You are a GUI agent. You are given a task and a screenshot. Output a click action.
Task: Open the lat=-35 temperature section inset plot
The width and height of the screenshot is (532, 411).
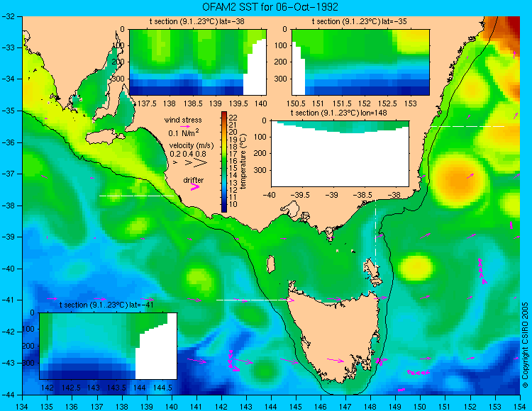click(360, 62)
